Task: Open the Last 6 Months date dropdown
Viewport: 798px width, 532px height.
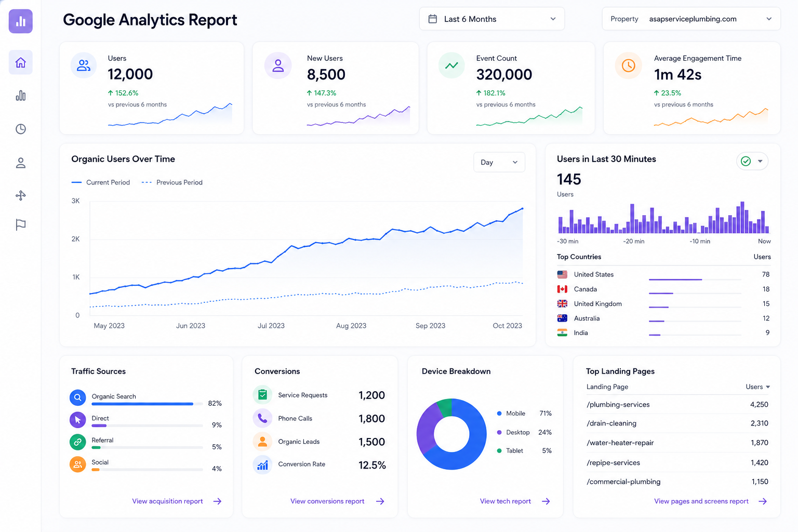Action: click(x=491, y=19)
